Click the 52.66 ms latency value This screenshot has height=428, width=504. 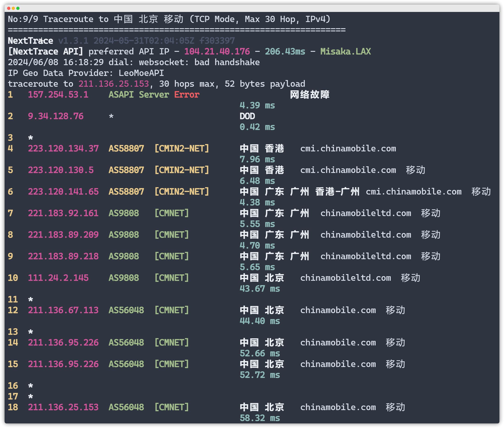260,353
